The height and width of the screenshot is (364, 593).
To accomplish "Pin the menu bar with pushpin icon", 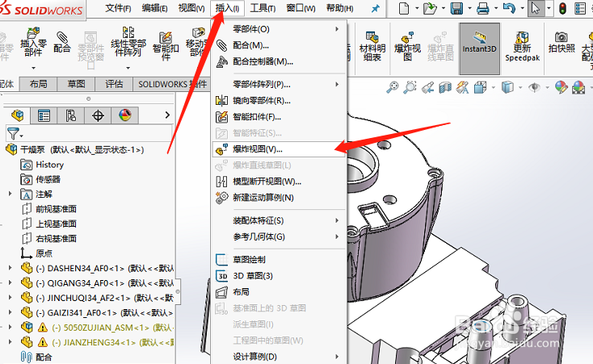I will pyautogui.click(x=375, y=8).
